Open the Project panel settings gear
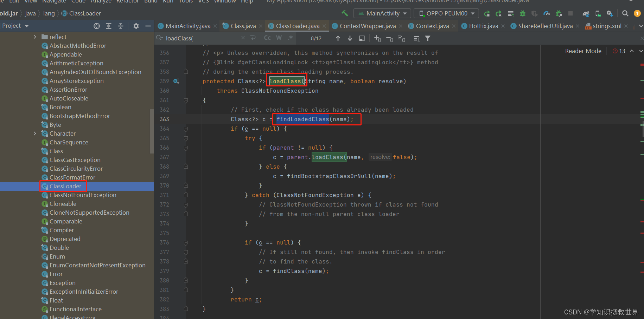The image size is (644, 319). pyautogui.click(x=136, y=26)
